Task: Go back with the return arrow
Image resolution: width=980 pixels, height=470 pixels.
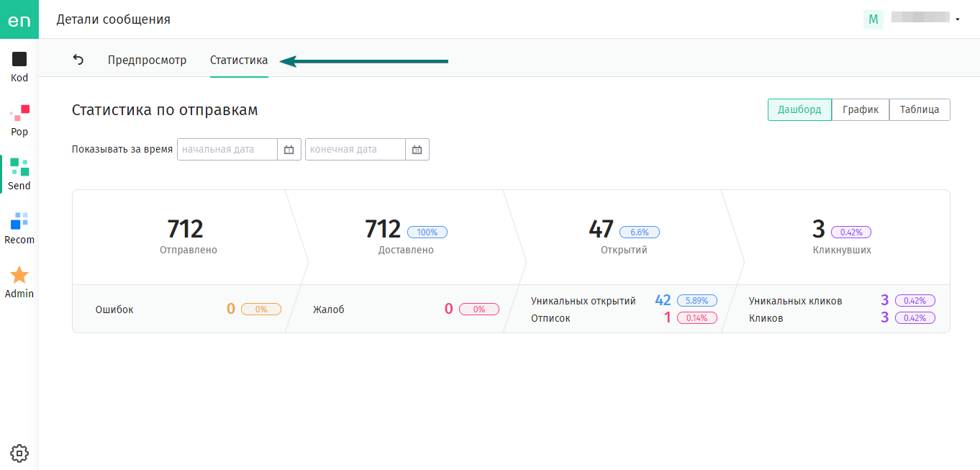Action: click(78, 60)
